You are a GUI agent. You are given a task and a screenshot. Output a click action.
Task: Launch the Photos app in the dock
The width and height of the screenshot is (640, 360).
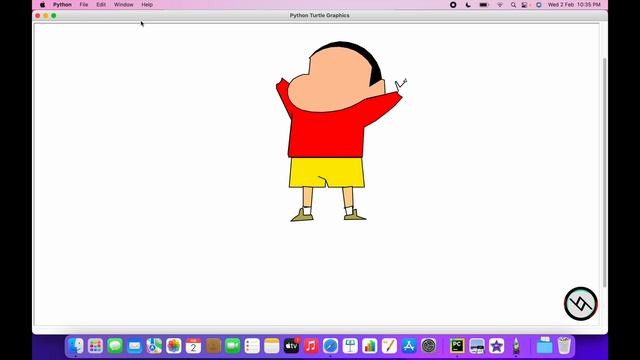[x=174, y=346]
